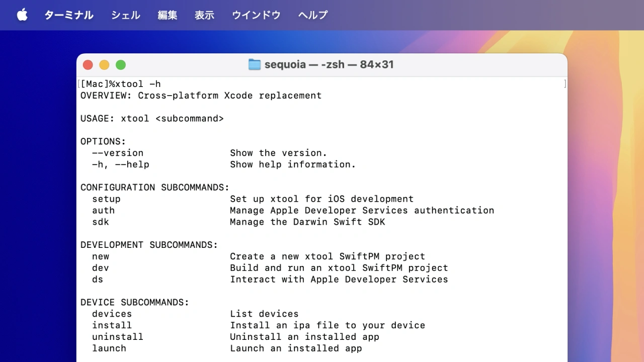Minimize the Terminal window with yellow button
The height and width of the screenshot is (362, 644).
pyautogui.click(x=104, y=65)
